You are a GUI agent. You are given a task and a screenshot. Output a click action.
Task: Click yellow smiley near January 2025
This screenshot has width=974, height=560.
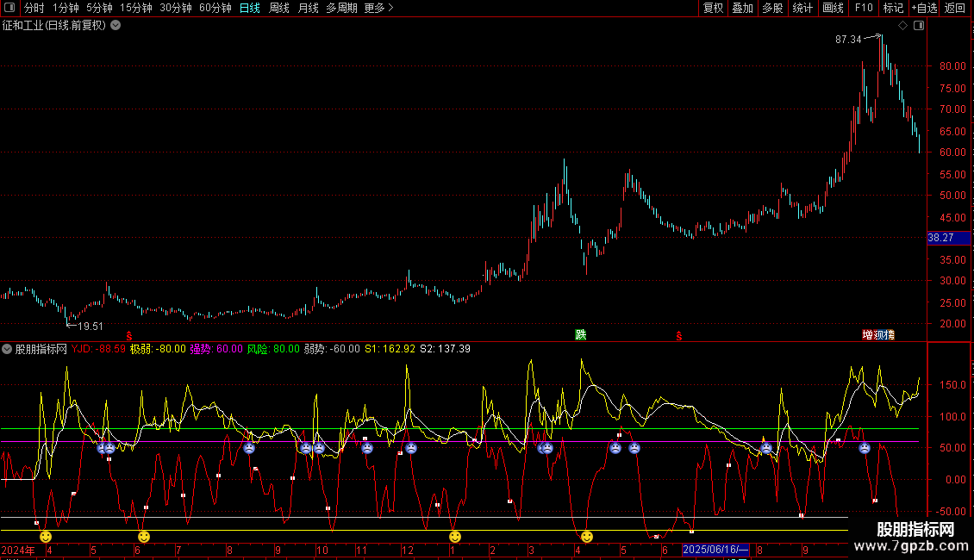455,537
